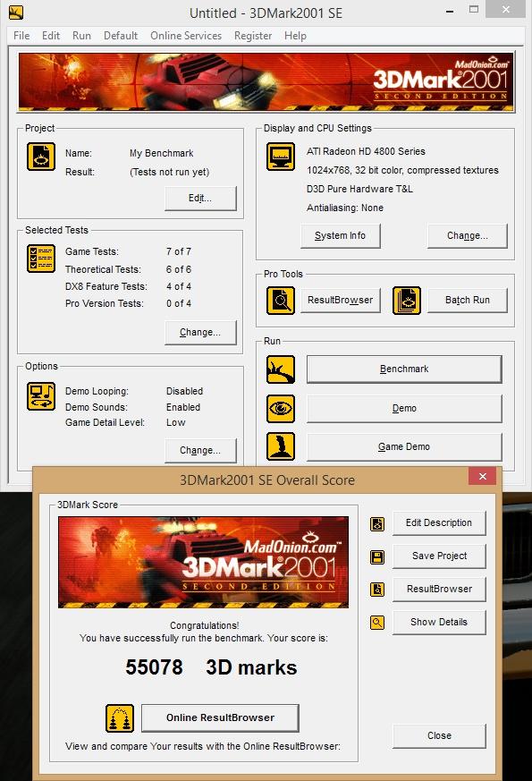Click the Selected Tests checklist icon
The image size is (532, 781).
point(41,259)
